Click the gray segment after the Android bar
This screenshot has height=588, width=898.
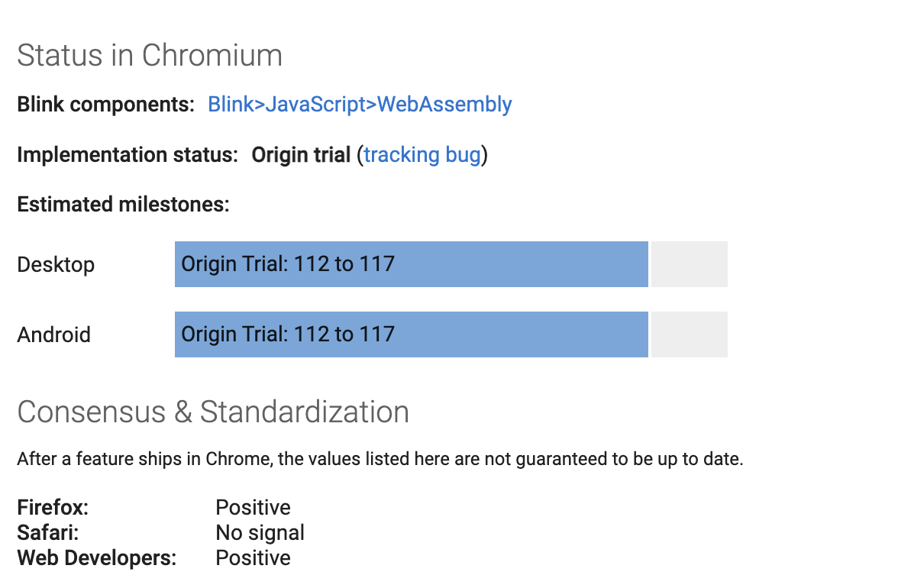690,334
